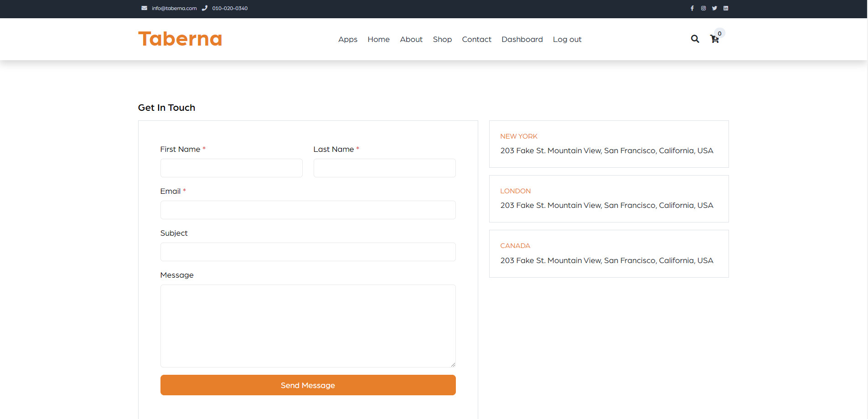868x419 pixels.
Task: Select the Twitter icon
Action: (714, 8)
